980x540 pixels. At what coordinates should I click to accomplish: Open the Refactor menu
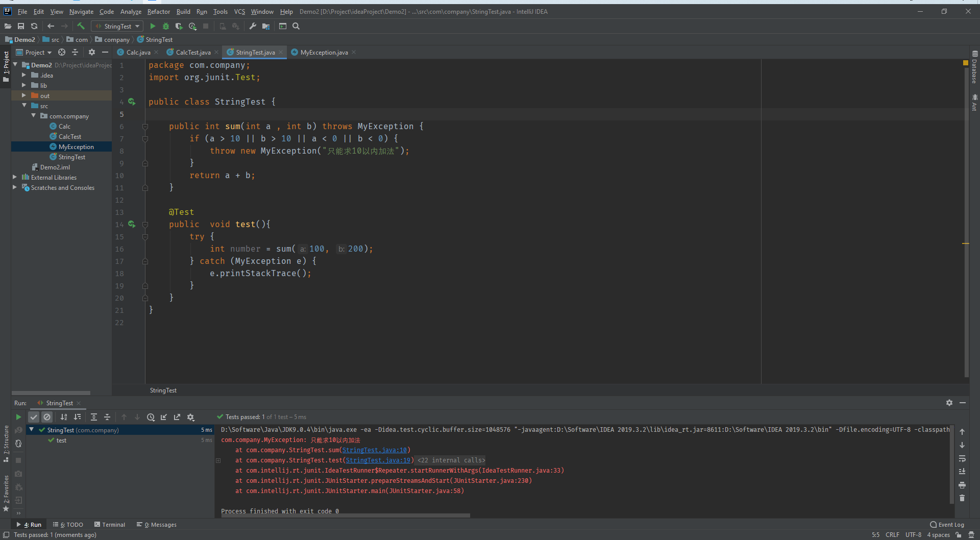pos(158,11)
